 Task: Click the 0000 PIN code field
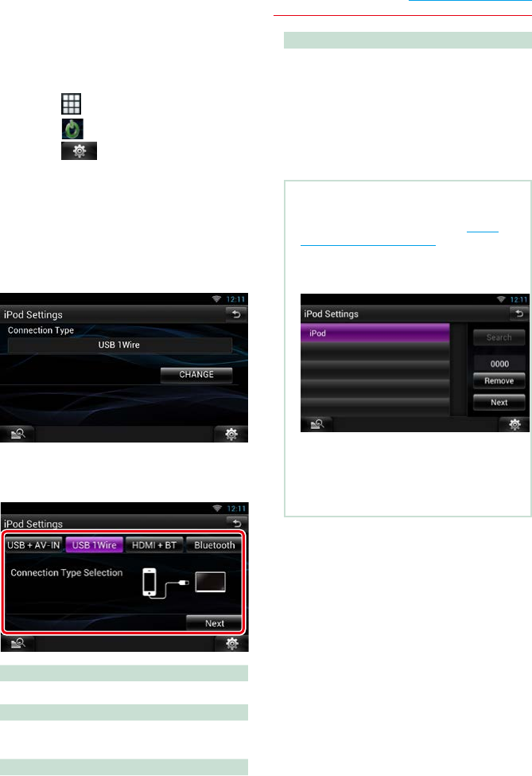point(499,364)
